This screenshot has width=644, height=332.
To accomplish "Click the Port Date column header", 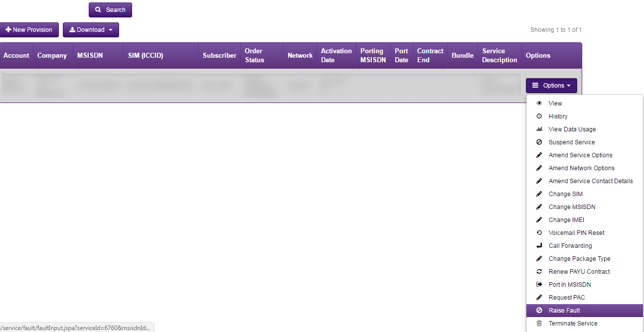I will coord(401,55).
